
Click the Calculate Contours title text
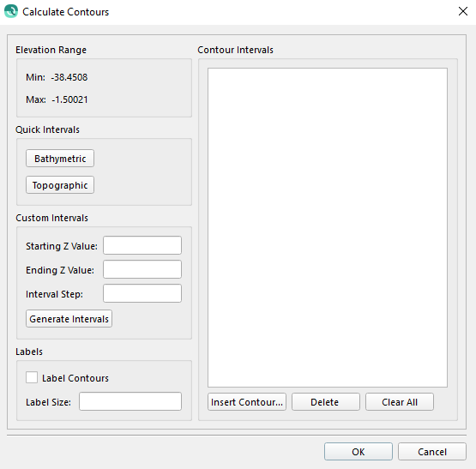[65, 12]
